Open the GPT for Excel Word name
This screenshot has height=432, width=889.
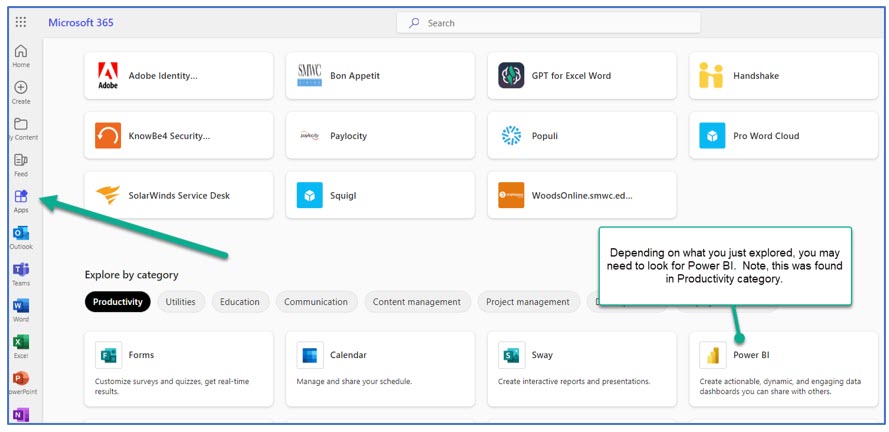pos(571,75)
